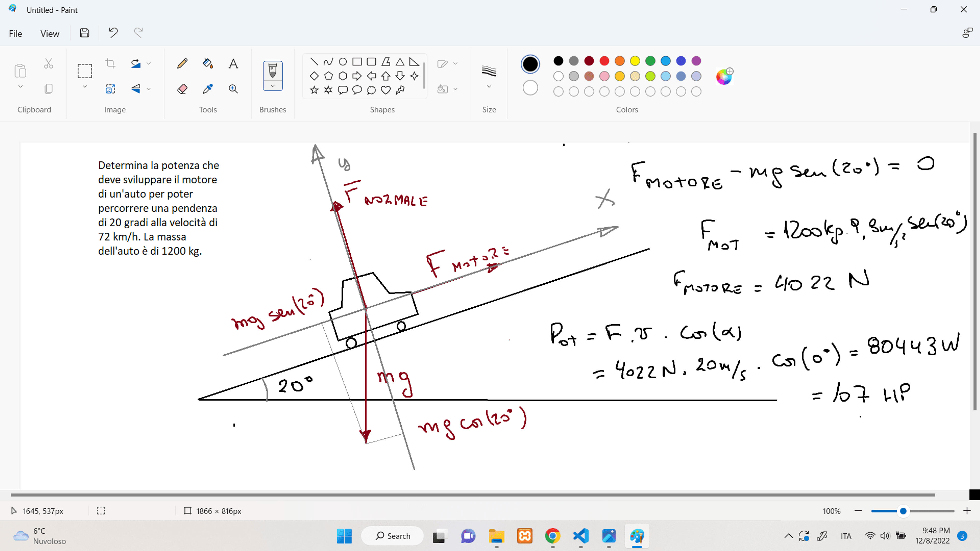Select Color 1 primary black circle
Image resolution: width=980 pixels, height=551 pixels.
(x=530, y=64)
